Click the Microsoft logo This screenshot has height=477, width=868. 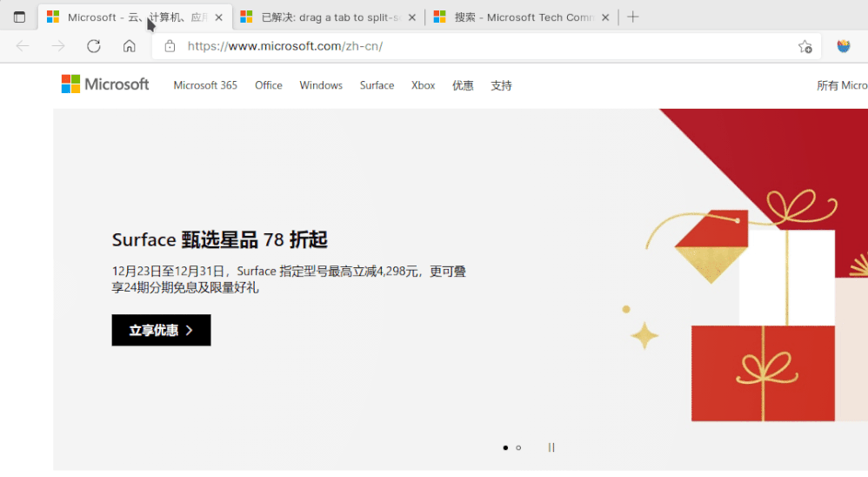105,84
